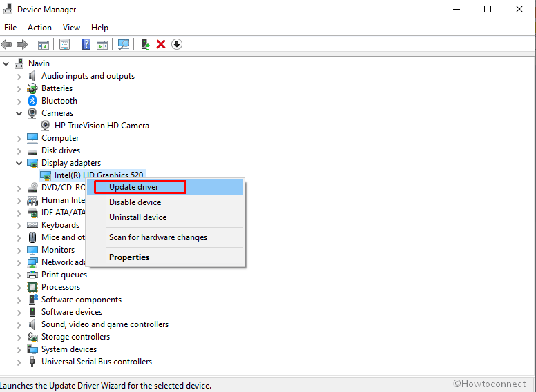Click the blue Help question mark icon
Screen dimensions: 536x392
click(x=86, y=44)
